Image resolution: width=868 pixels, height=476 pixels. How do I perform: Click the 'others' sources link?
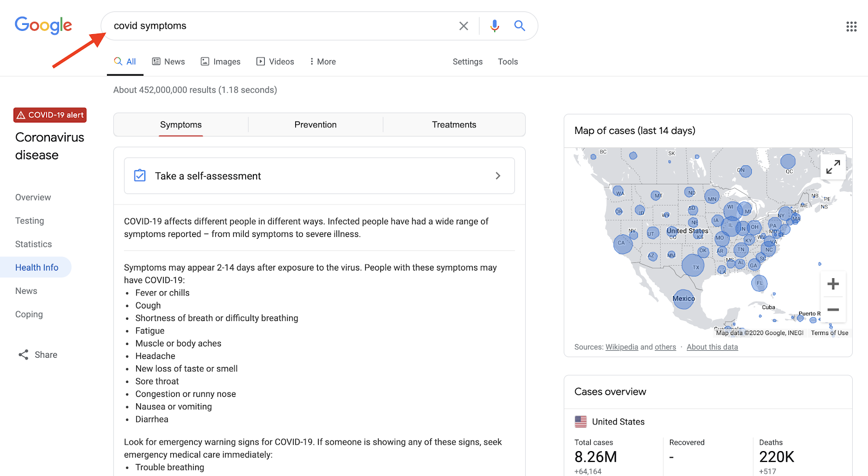[x=665, y=347]
